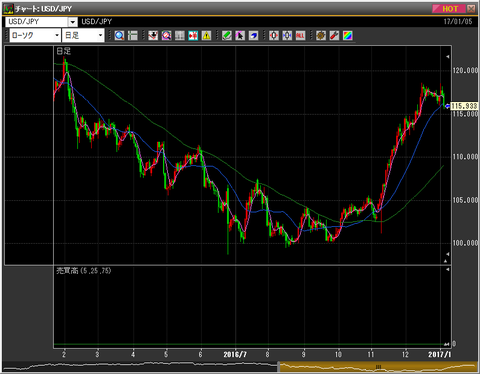Click the 100.000 price axis label
The height and width of the screenshot is (374, 480).
click(x=465, y=243)
